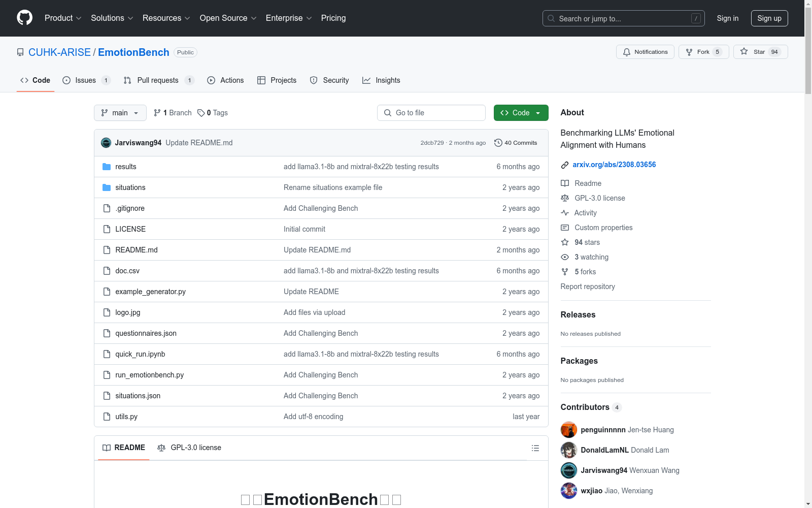Click the doc.csv file icon
The height and width of the screenshot is (508, 812).
[107, 271]
